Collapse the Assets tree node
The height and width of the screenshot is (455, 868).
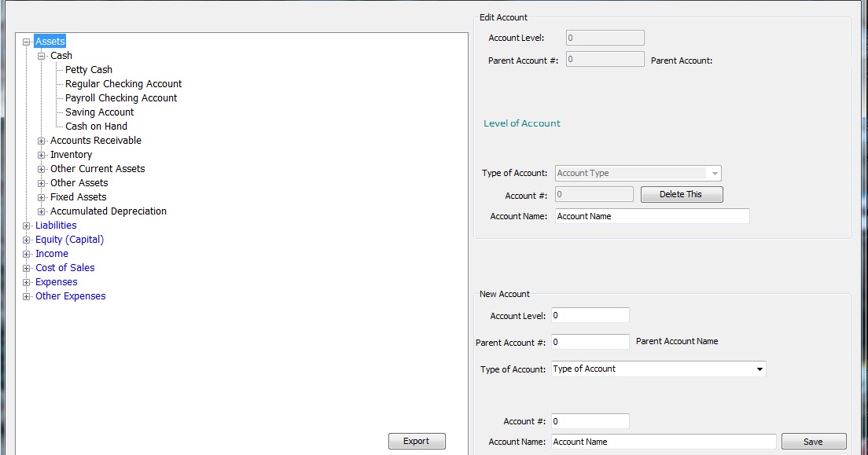coord(26,42)
